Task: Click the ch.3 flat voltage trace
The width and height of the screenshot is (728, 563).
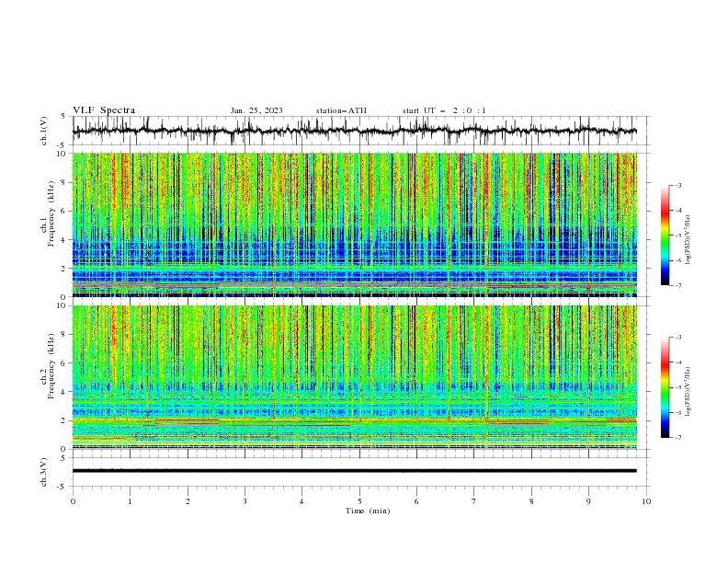Action: pos(354,471)
